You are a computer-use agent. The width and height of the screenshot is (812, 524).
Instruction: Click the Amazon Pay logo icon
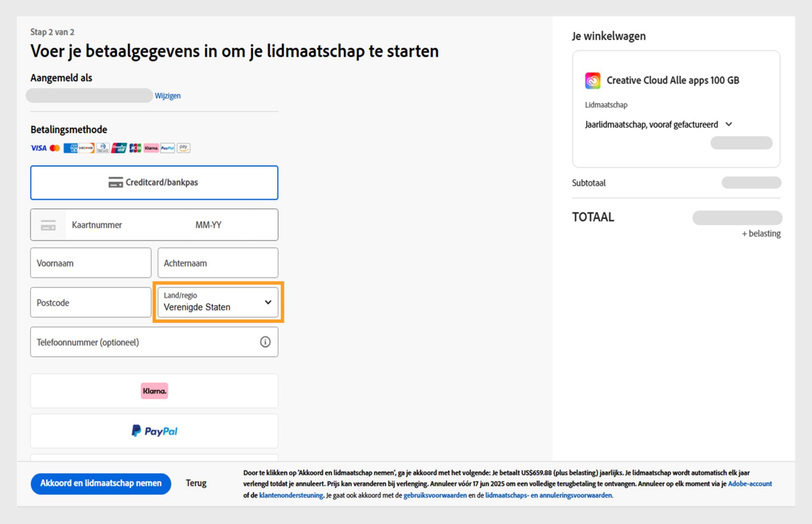[184, 148]
